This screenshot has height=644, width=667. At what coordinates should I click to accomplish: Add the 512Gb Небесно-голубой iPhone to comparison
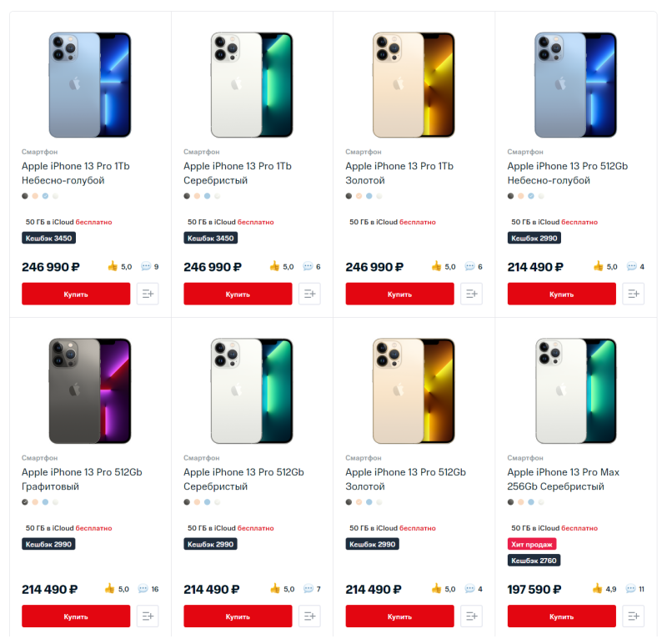[x=634, y=294]
